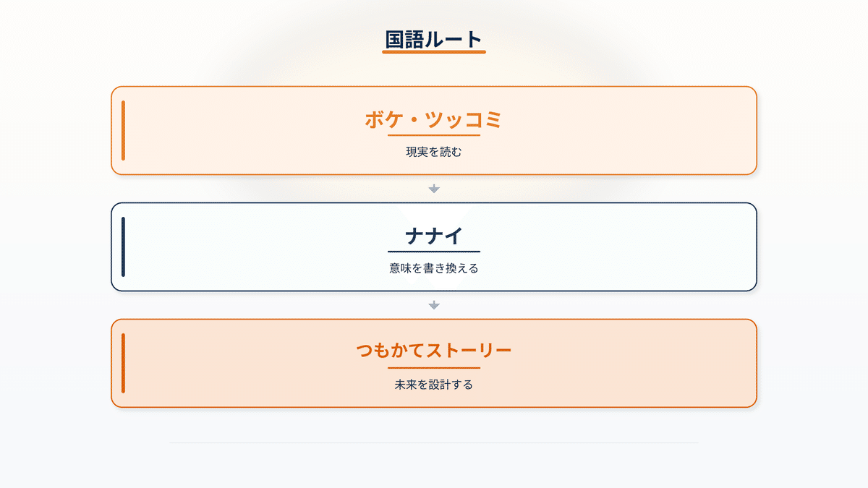868x488 pixels.
Task: Click the navy underline below ナナイ heading
Action: pyautogui.click(x=434, y=252)
